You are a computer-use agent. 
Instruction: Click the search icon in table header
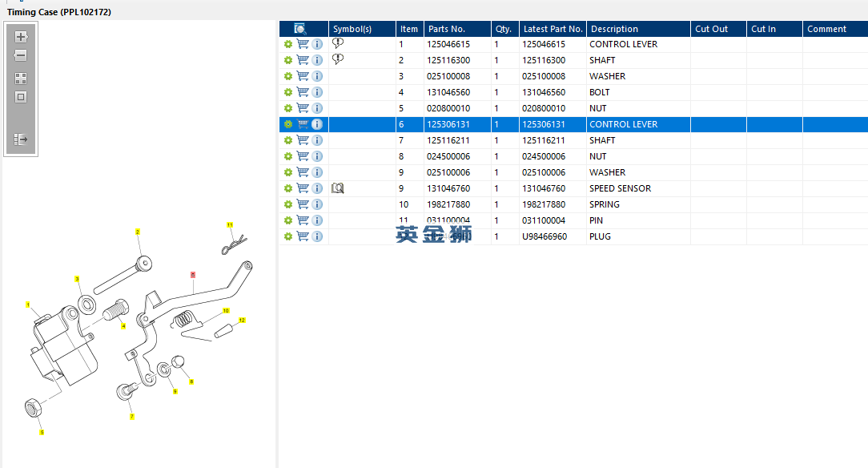tap(300, 29)
